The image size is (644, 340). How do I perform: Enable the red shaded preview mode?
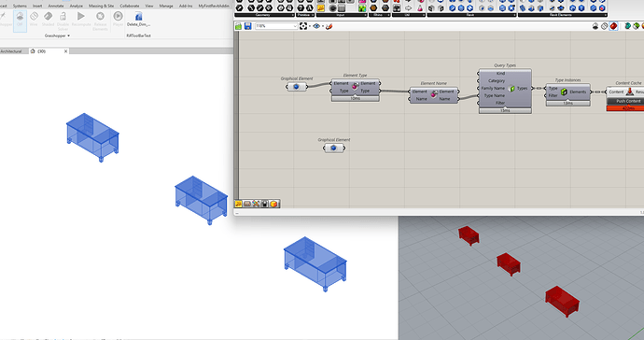click(613, 26)
